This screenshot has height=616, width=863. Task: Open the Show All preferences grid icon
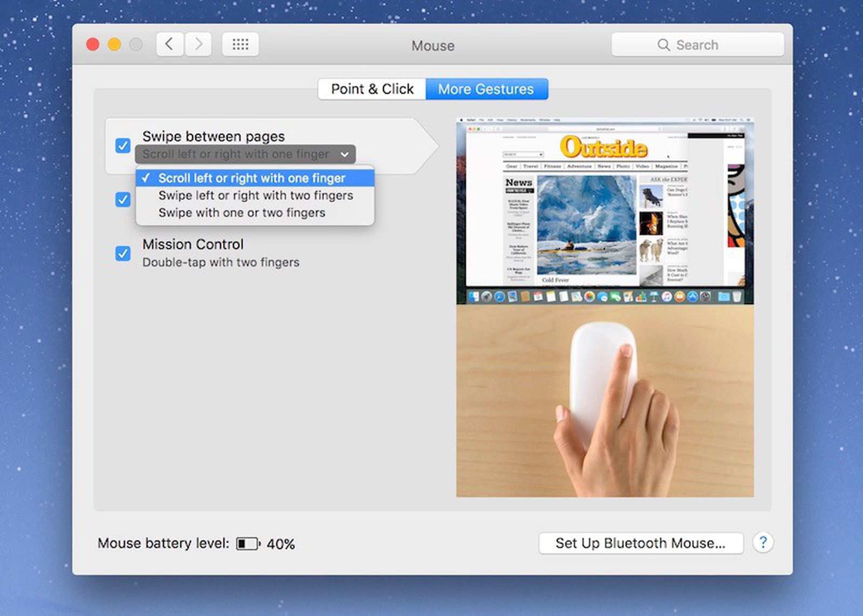click(x=240, y=44)
